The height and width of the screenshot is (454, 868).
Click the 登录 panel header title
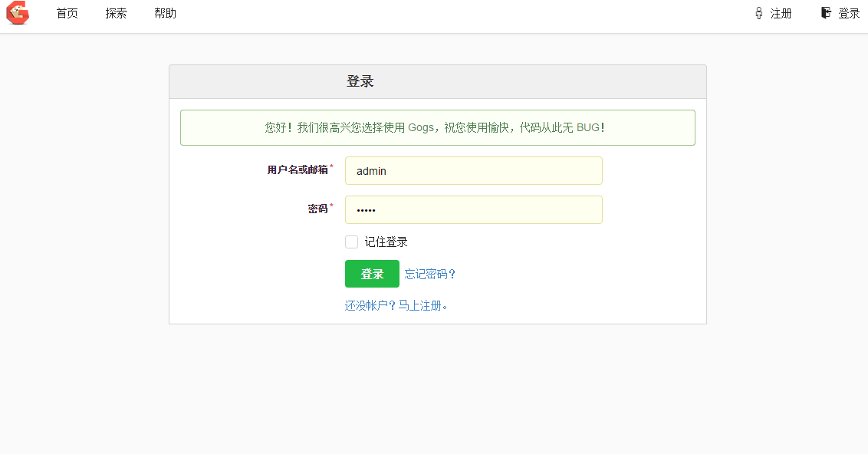tap(360, 81)
